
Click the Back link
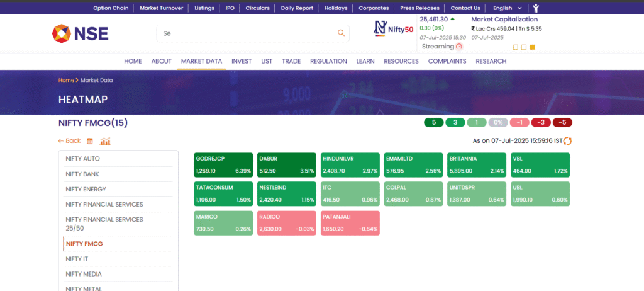pos(69,140)
